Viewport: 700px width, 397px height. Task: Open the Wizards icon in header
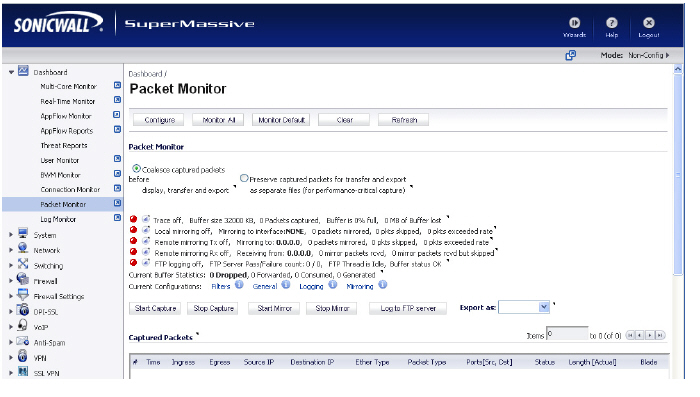coord(574,23)
